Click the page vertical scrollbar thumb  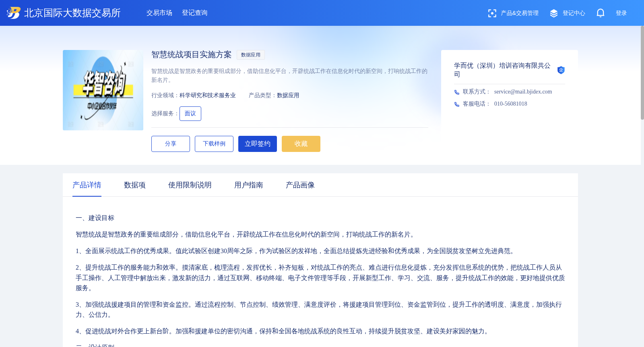(642, 73)
